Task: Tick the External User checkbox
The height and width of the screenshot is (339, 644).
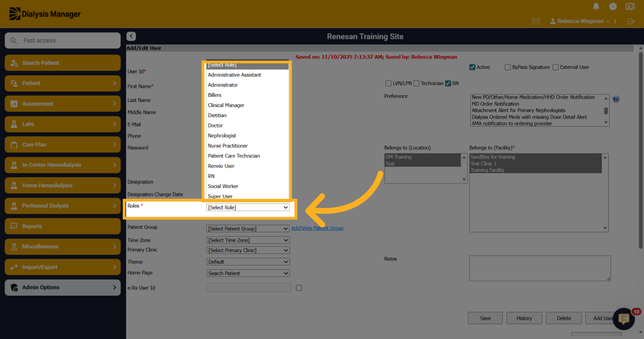Action: [555, 67]
